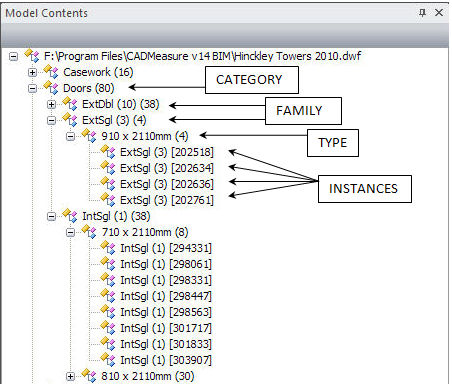
Task: Select ExtSgl (3) [202761] instance
Action: [167, 200]
